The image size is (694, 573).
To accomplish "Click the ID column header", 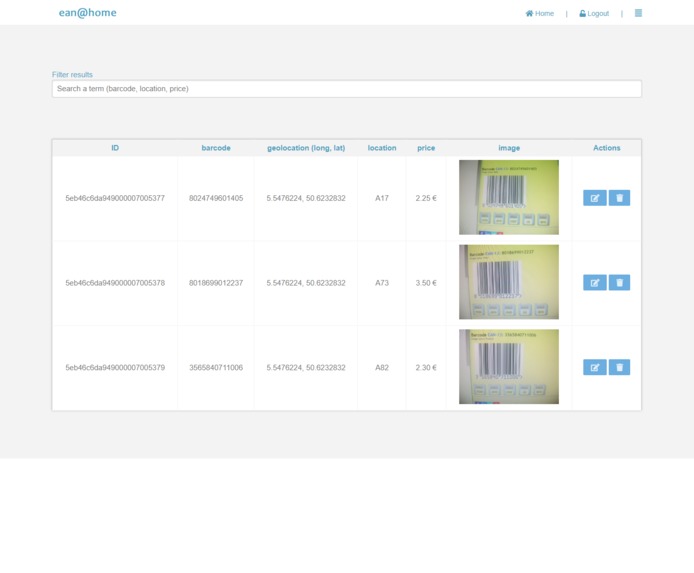I will 115,148.
